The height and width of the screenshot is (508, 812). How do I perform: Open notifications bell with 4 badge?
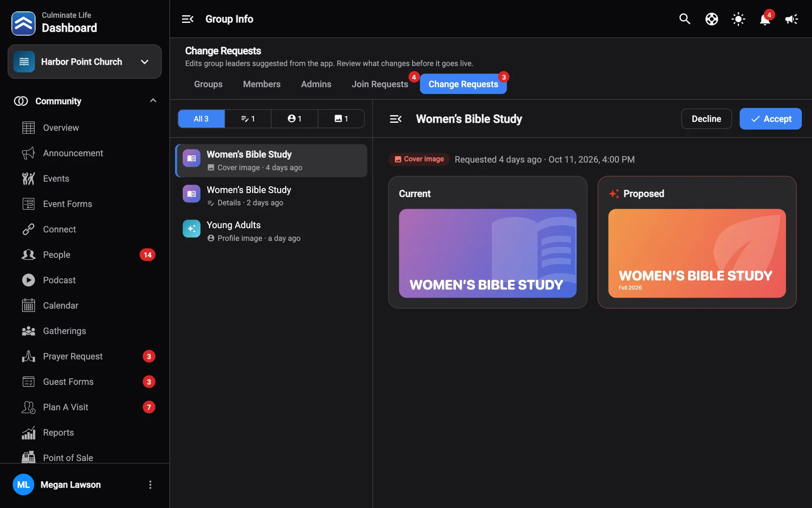(765, 19)
